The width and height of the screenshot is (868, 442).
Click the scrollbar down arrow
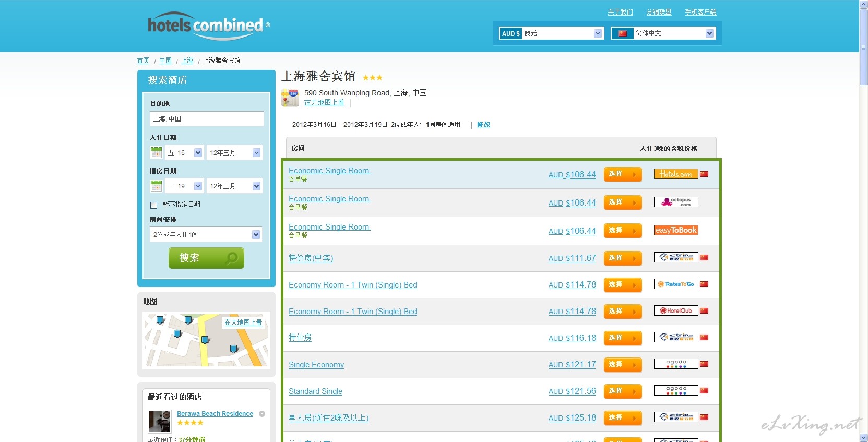click(864, 438)
